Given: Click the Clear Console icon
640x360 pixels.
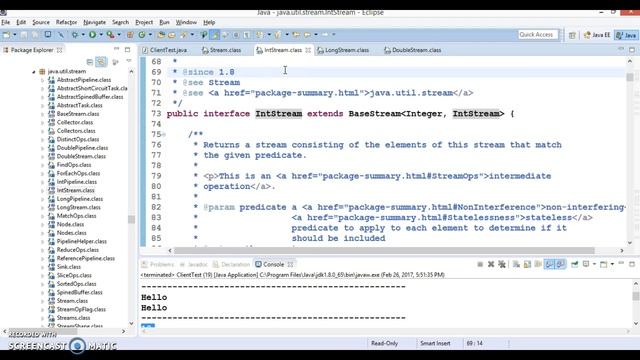Looking at the screenshot, I should [x=516, y=264].
